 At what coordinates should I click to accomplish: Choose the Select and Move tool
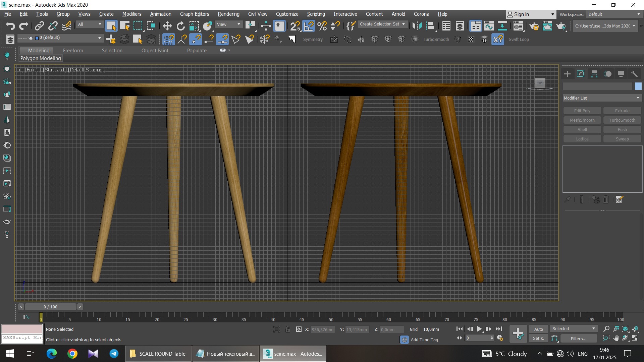coord(167,26)
